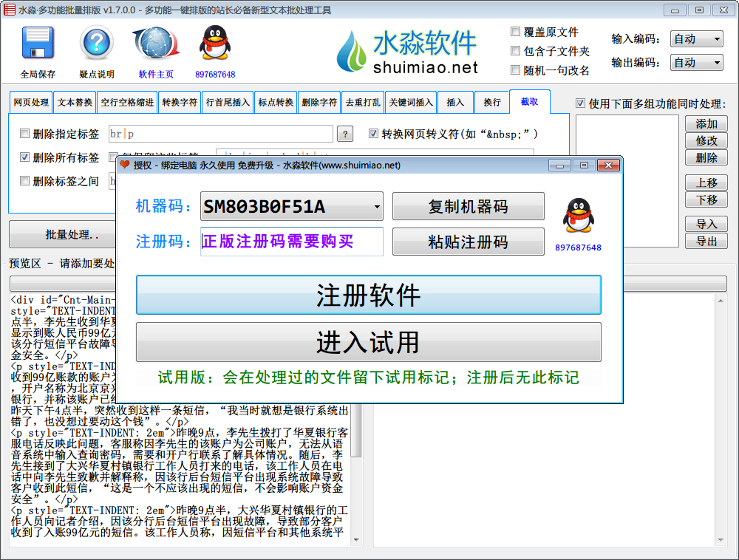Click the left preview scrollbar down arrow

coord(356,540)
